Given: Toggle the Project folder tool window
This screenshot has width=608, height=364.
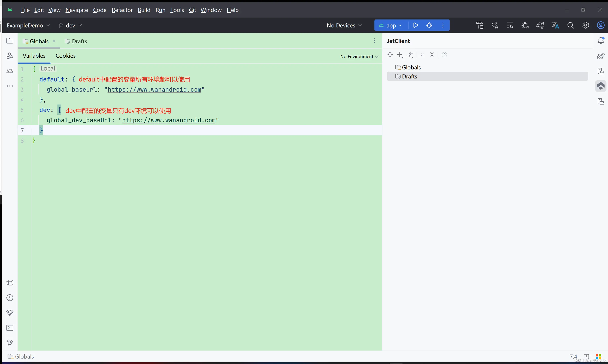Looking at the screenshot, I should (10, 41).
